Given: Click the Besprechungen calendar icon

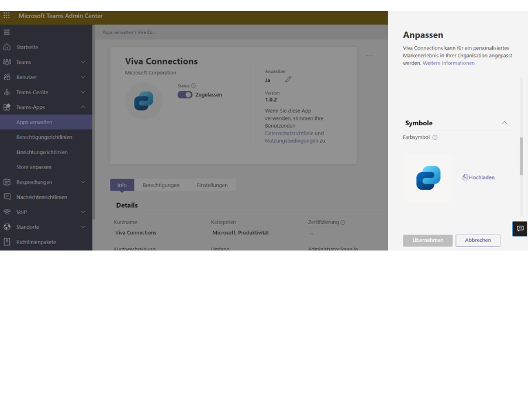Looking at the screenshot, I should [x=7, y=182].
